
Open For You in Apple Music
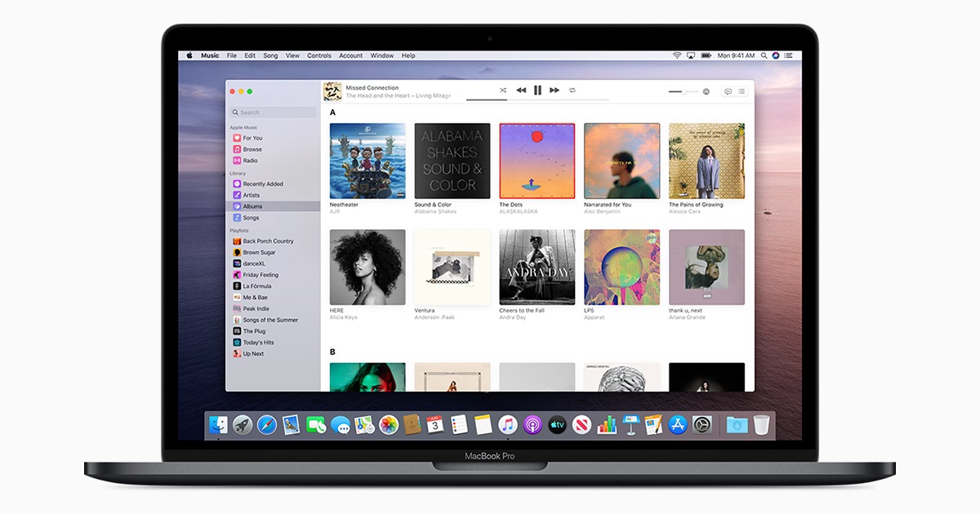coord(273,138)
